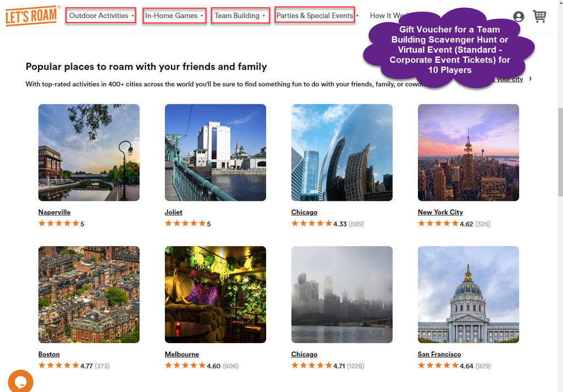Viewport: 563px width, 392px height.
Task: Select the Melbourne bar photo thumbnail
Action: click(216, 295)
